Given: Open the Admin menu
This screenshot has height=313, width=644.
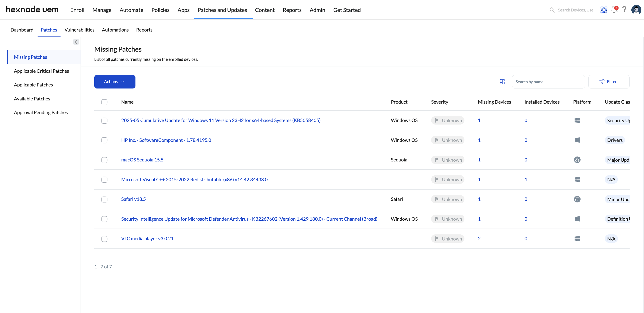Looking at the screenshot, I should point(317,10).
